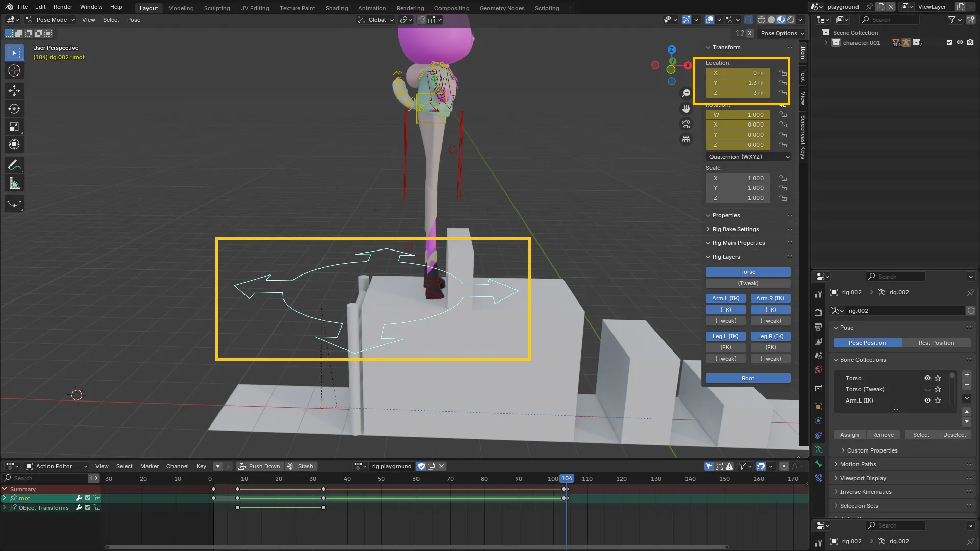Click the pan view hand icon
The height and width of the screenshot is (551, 980).
[x=686, y=109]
